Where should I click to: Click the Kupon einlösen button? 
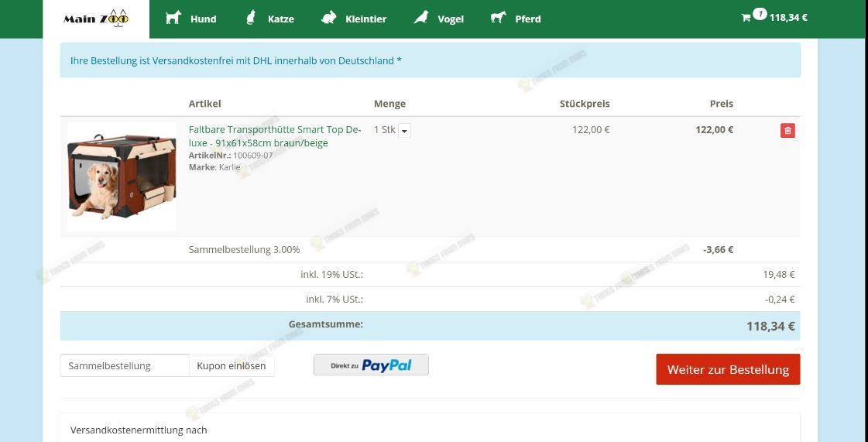tap(232, 365)
